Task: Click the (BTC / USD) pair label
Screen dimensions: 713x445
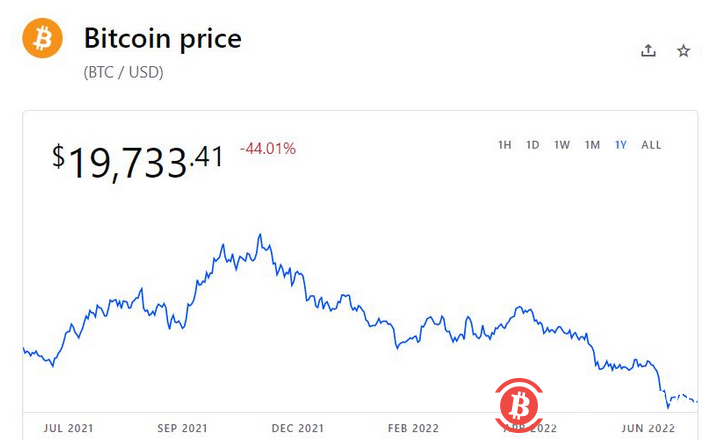Action: (123, 72)
